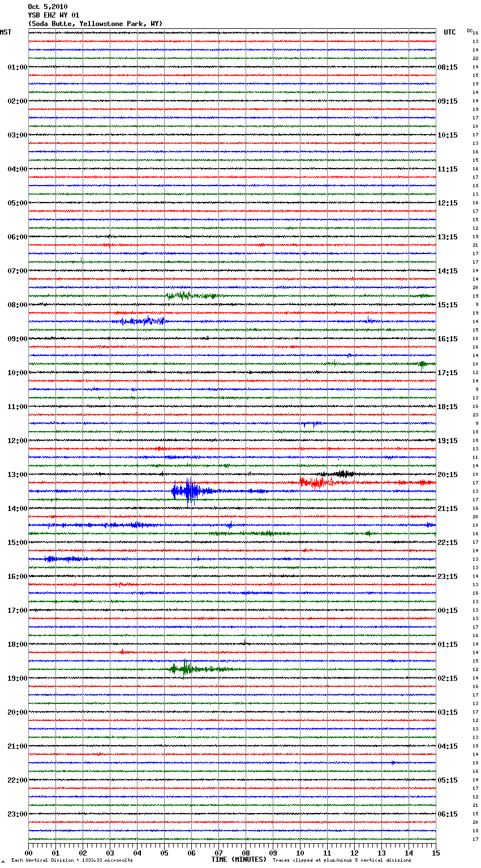Image resolution: width=481 pixels, height=868 pixels.
Task: Click the "MST" column header
Action: 6,32
